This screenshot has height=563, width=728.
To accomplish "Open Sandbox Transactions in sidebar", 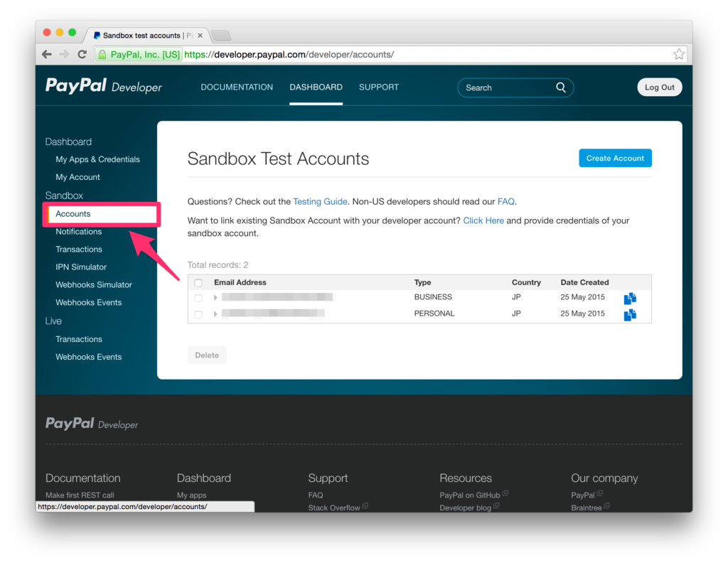I will [x=79, y=250].
